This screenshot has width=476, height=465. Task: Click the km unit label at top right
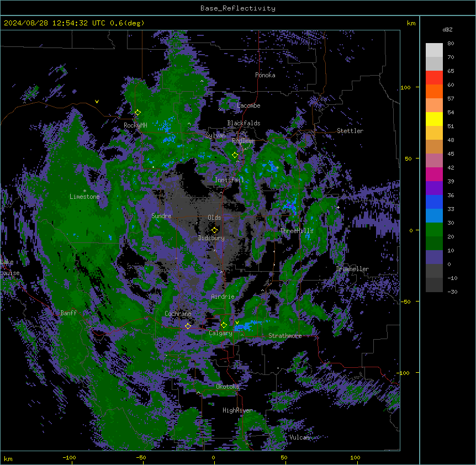point(411,23)
